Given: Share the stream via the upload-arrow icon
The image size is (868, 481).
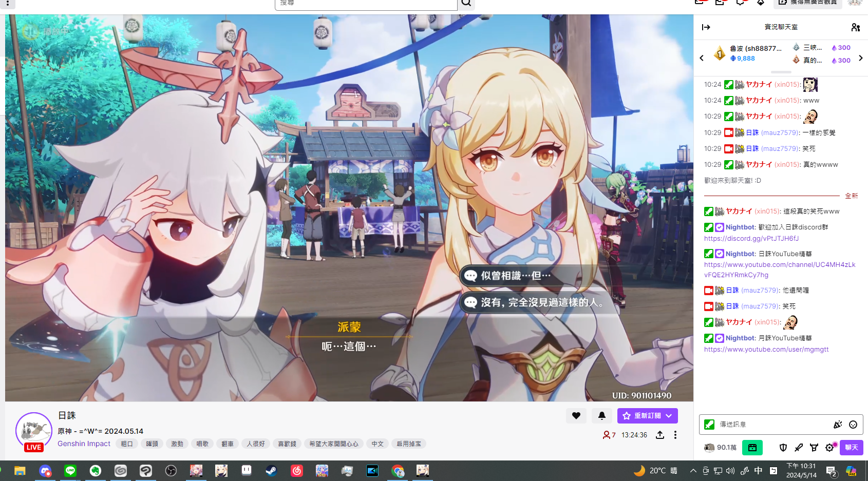Looking at the screenshot, I should pos(660,435).
